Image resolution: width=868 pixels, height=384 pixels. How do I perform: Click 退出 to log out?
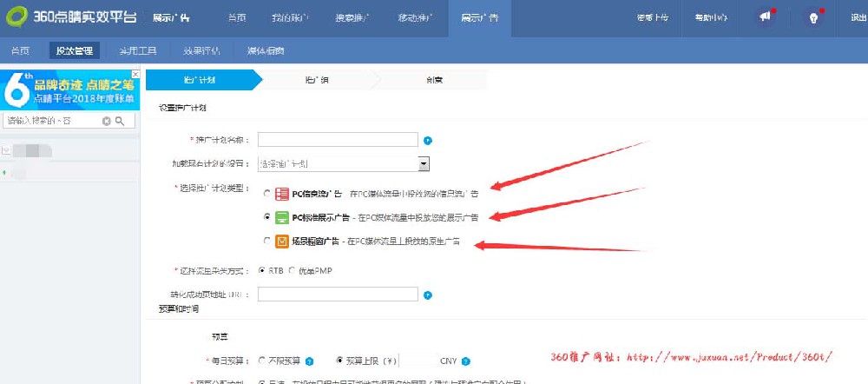tap(858, 17)
